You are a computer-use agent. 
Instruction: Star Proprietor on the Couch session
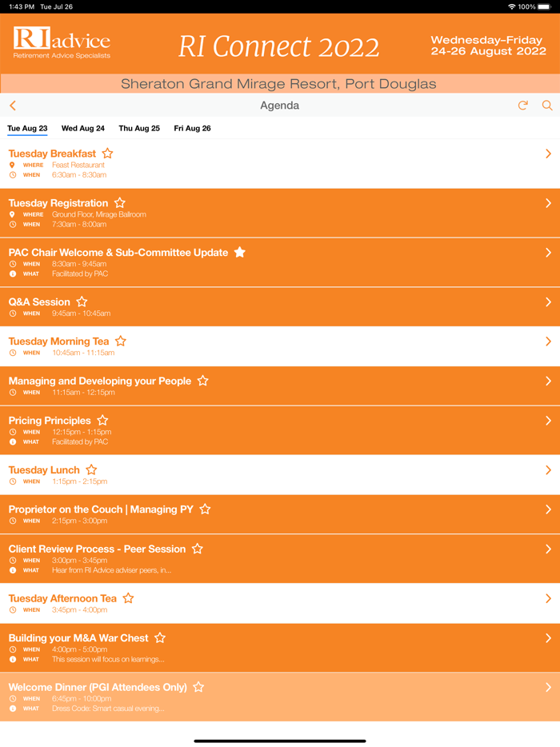tap(205, 509)
